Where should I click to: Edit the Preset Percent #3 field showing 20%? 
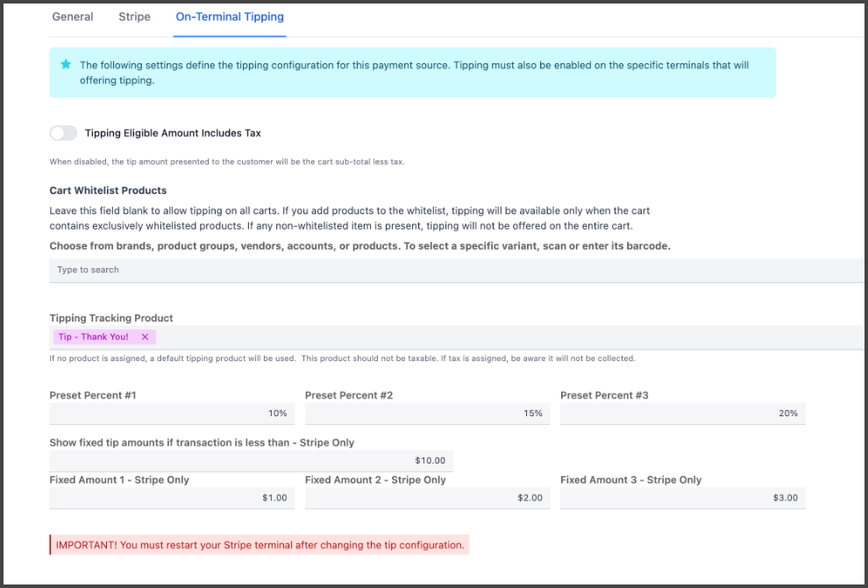[682, 414]
